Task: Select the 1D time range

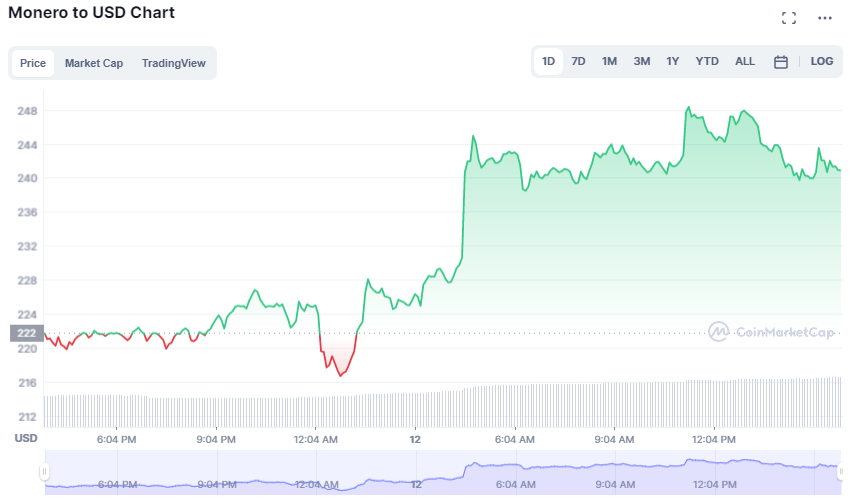Action: [x=548, y=61]
